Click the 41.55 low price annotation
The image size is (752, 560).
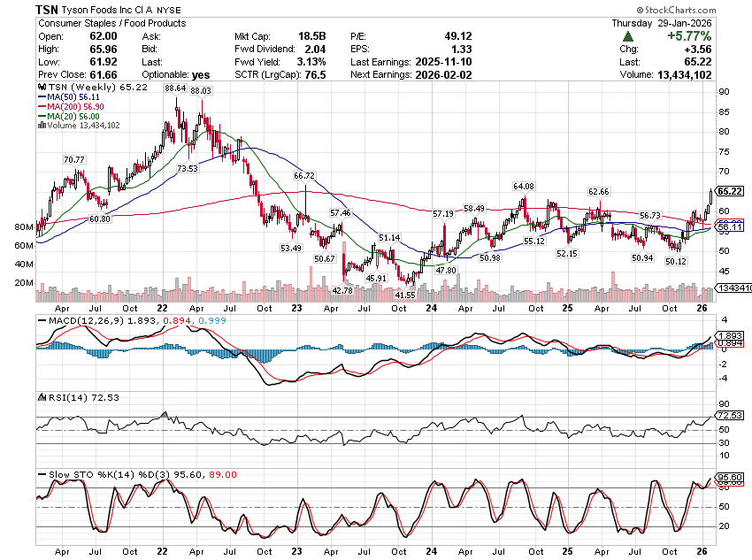pos(405,295)
